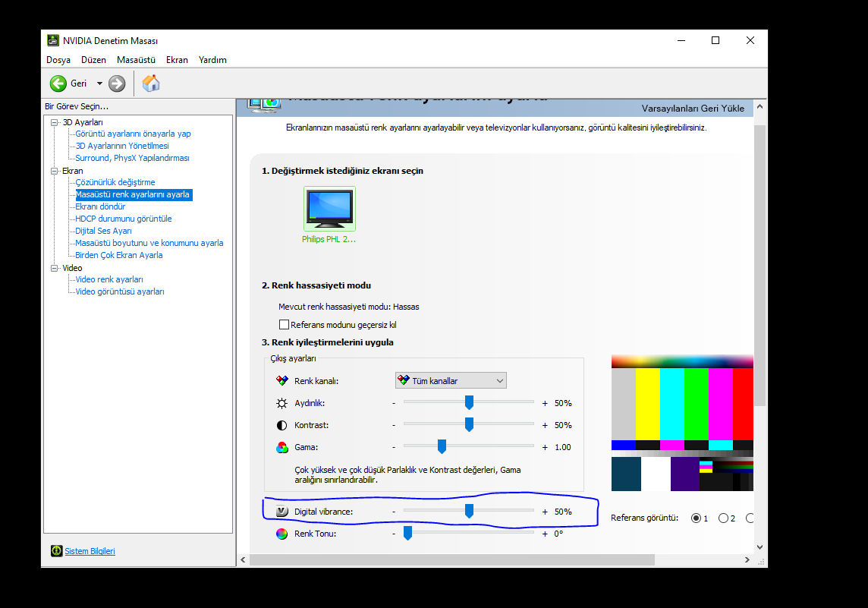This screenshot has height=608, width=868.
Task: Open the Back history dropdown arrow
Action: (x=99, y=83)
